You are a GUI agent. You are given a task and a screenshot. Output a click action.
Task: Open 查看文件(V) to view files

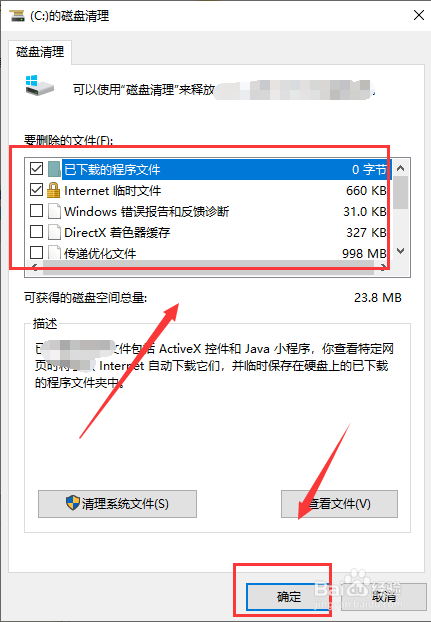click(339, 504)
